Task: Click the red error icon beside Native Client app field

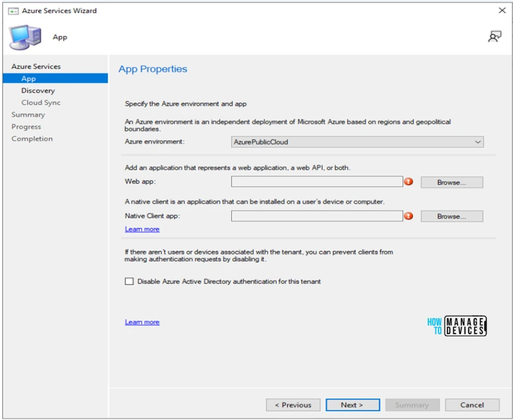Action: (408, 216)
